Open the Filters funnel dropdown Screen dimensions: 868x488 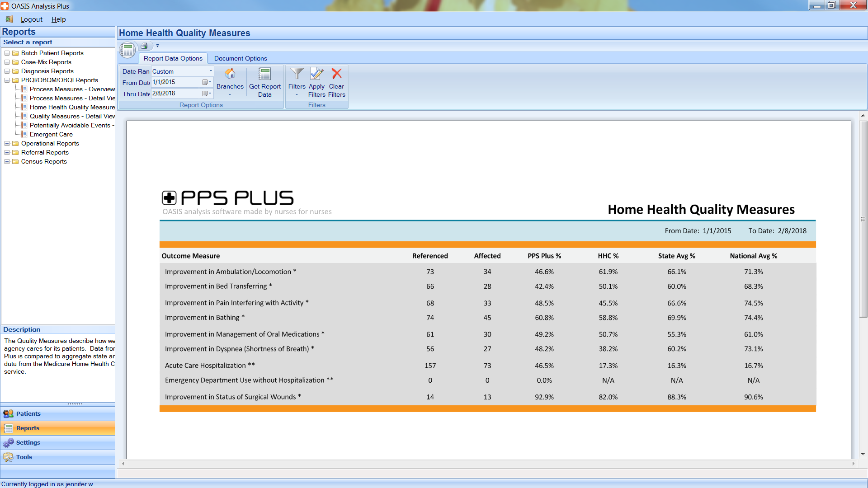(297, 81)
